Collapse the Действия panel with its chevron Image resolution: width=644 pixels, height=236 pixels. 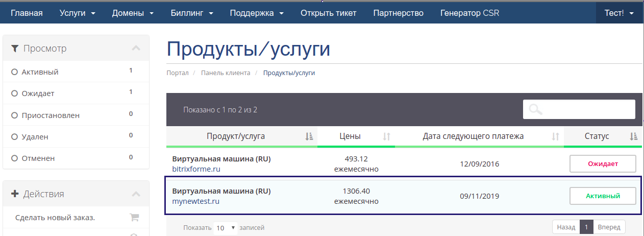point(136,194)
